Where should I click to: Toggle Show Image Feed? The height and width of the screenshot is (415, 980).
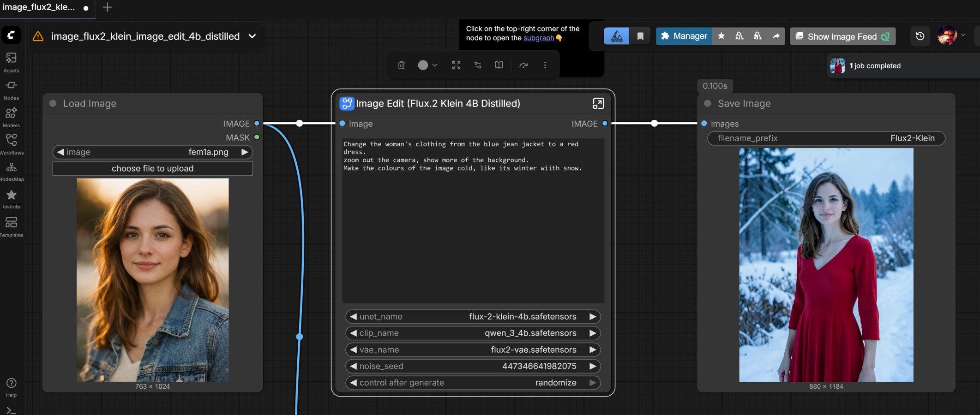pos(842,36)
